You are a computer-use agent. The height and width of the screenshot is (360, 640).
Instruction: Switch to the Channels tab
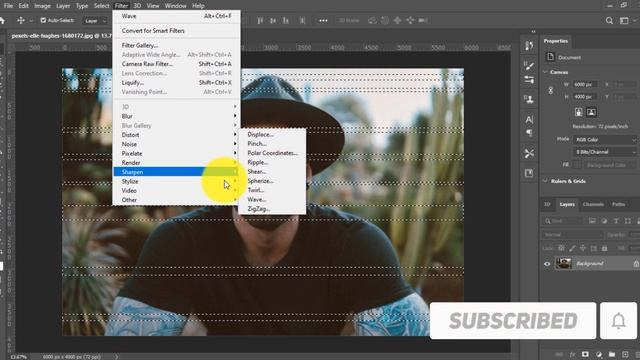click(593, 204)
